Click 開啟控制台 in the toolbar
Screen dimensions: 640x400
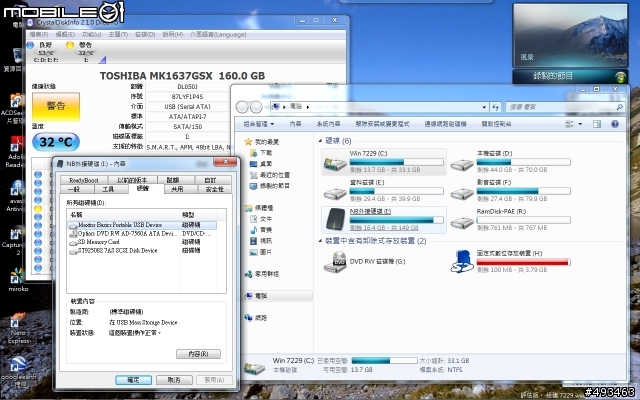point(496,124)
